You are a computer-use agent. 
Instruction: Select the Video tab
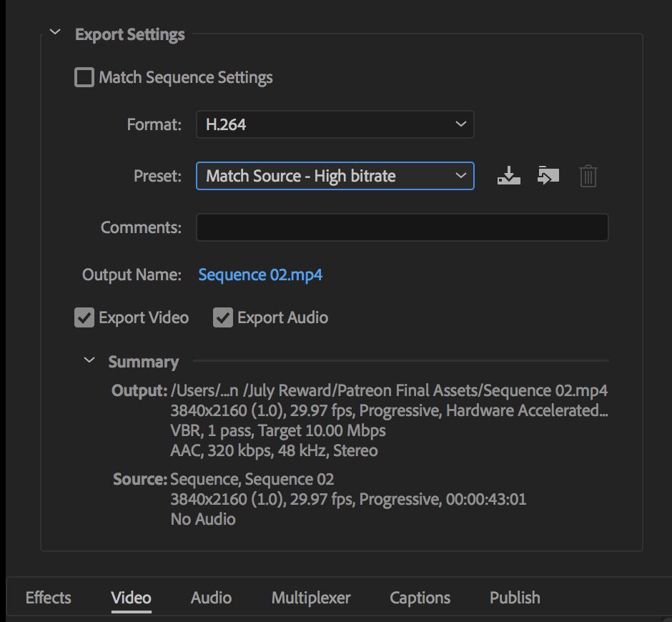[130, 597]
